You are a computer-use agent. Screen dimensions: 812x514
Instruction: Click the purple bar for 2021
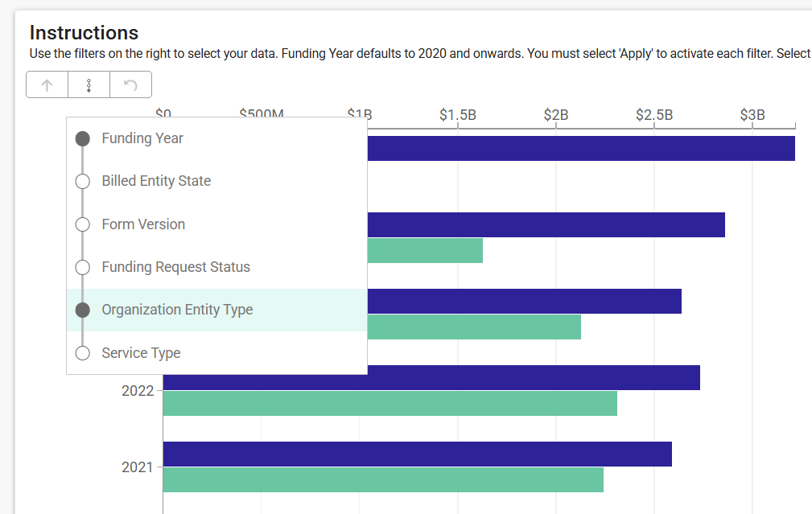(x=417, y=454)
